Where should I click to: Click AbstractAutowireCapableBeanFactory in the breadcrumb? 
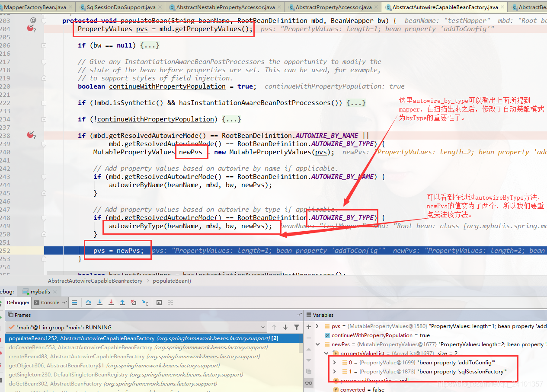95,280
